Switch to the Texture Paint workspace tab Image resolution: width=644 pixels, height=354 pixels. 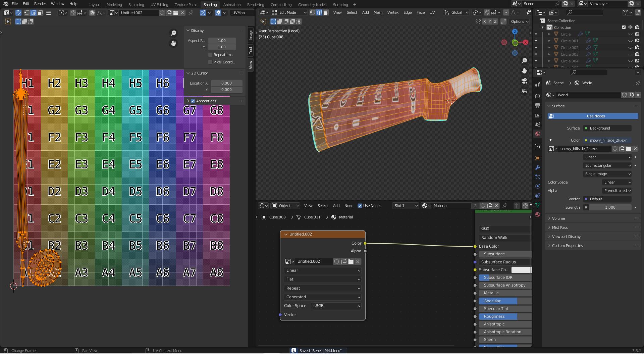pyautogui.click(x=185, y=5)
